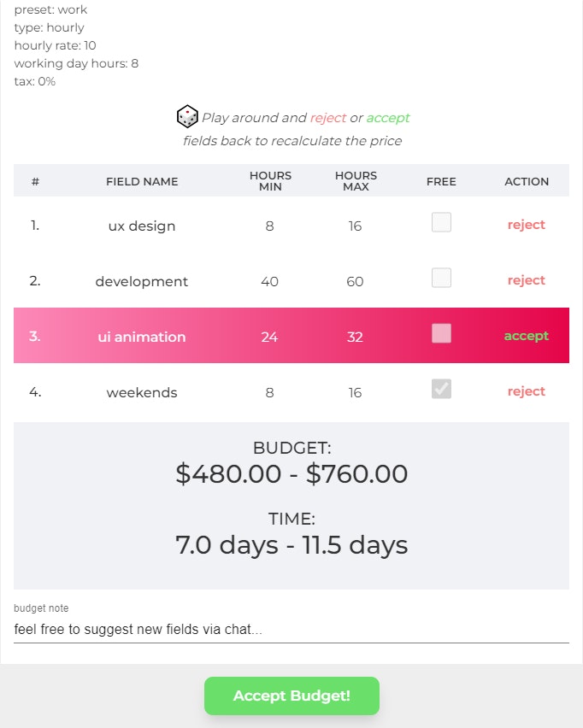Toggle the checked free box for weekends
Image resolution: width=583 pixels, height=728 pixels.
coord(441,389)
